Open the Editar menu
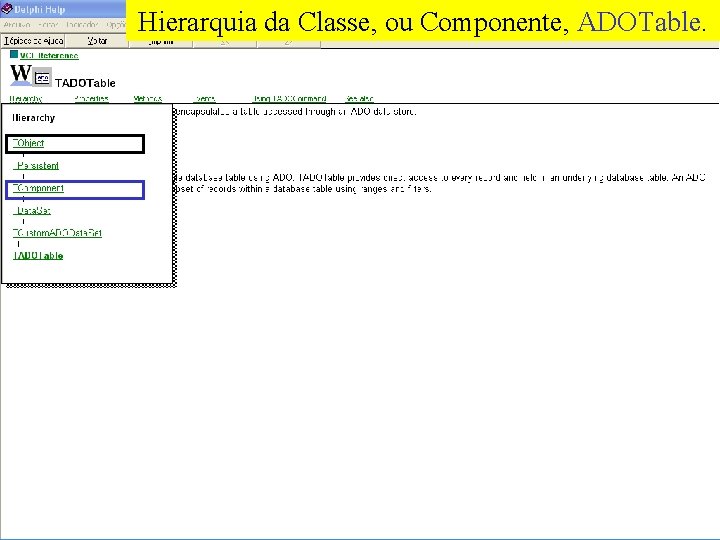Viewport: 720px width, 540px height. (48, 25)
